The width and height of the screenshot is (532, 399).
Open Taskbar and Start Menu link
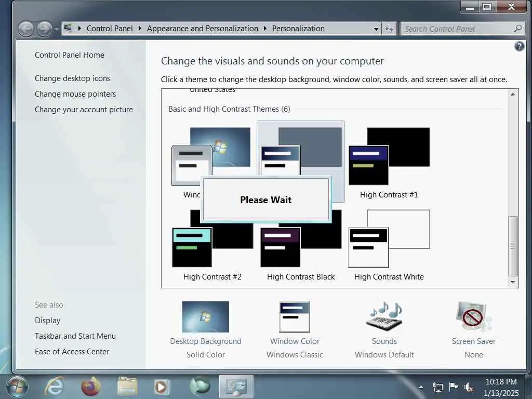[75, 336]
